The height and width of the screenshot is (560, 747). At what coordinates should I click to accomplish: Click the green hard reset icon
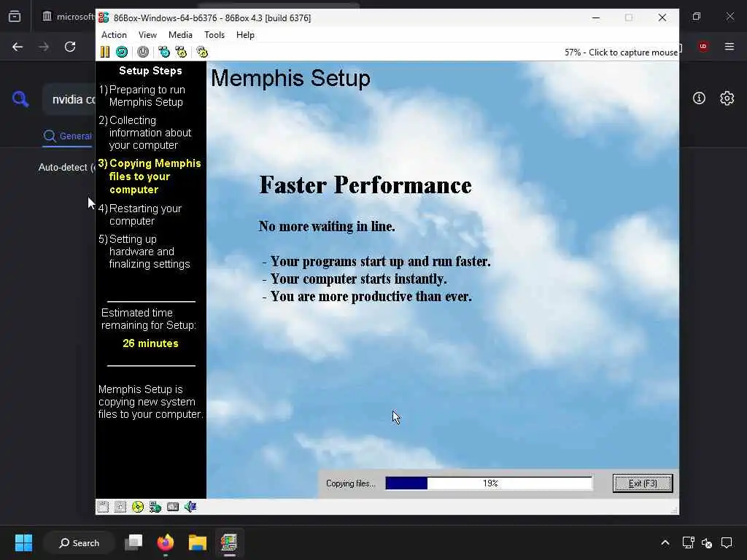(x=122, y=52)
